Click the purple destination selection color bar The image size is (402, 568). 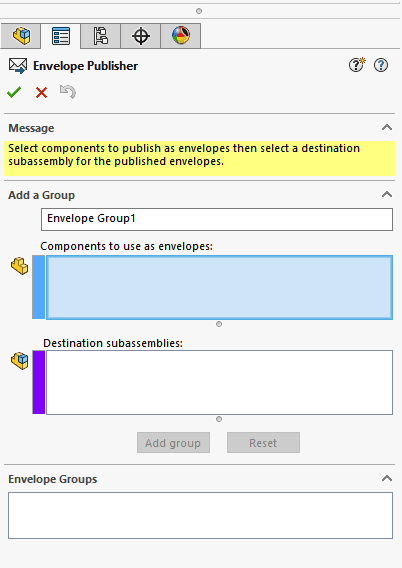point(39,382)
